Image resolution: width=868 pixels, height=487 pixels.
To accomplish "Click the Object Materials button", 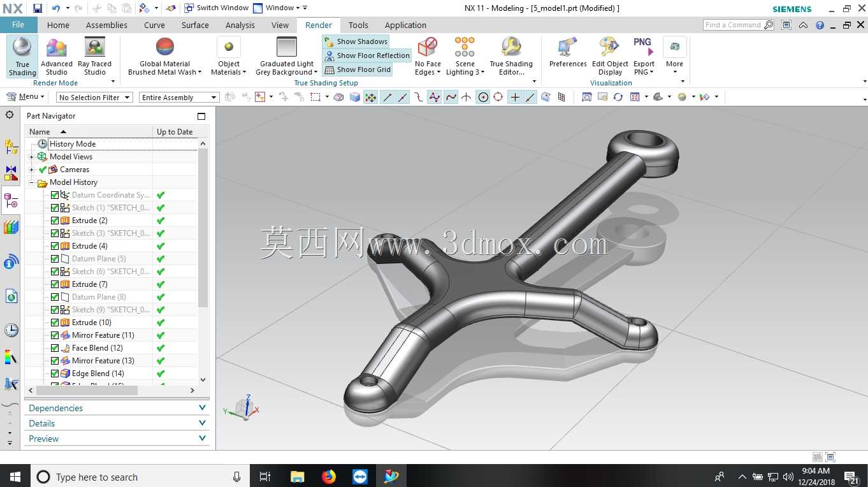I will tap(229, 56).
